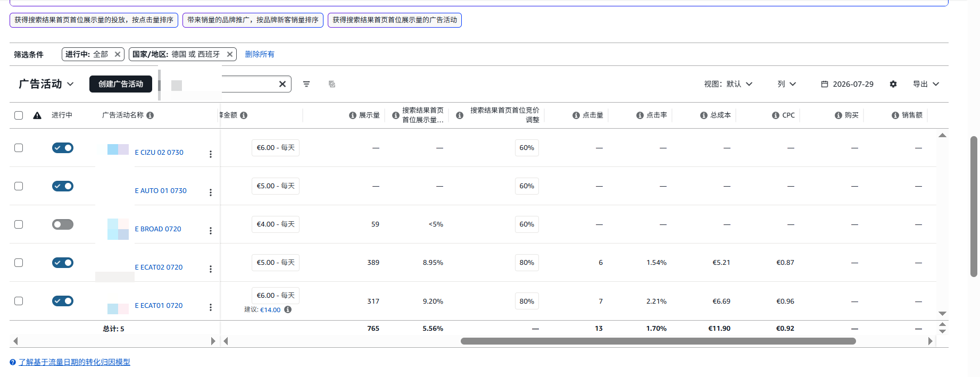Click the horizontal scrollbar under metrics table
The height and width of the screenshot is (377, 980).
point(658,341)
